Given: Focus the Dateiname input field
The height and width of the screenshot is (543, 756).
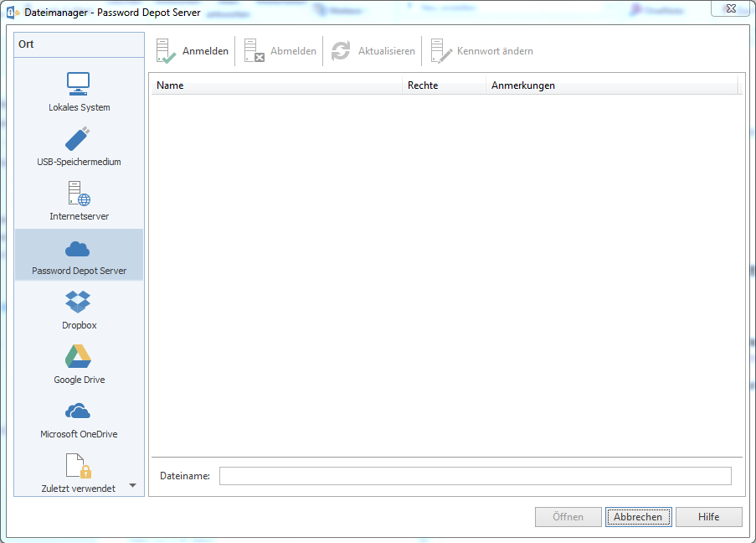Looking at the screenshot, I should (475, 476).
